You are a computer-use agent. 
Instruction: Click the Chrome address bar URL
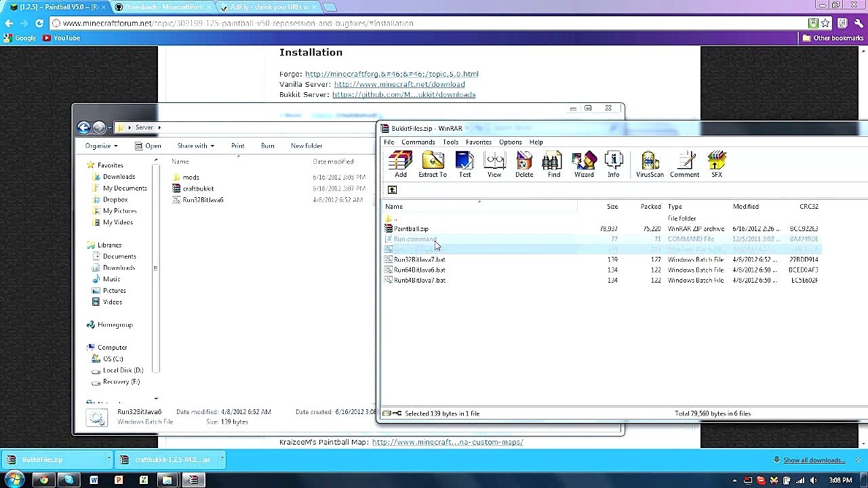point(238,23)
